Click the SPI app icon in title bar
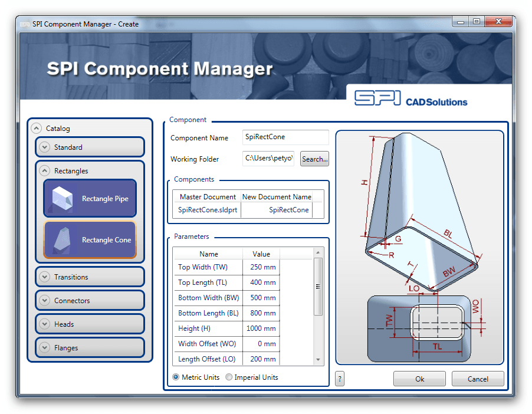Viewport: 532px width, 414px height. pyautogui.click(x=25, y=24)
